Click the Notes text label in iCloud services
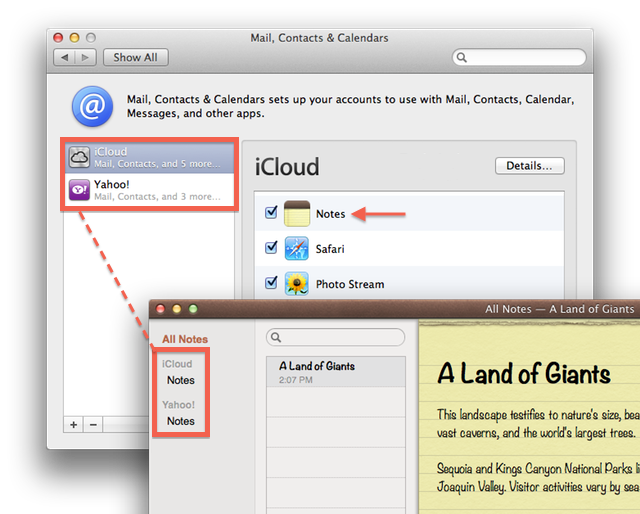 pyautogui.click(x=331, y=214)
